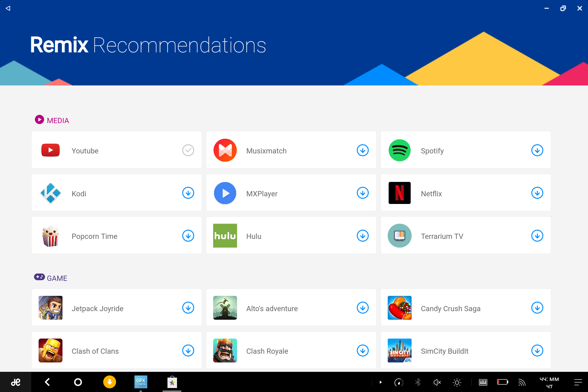Download Spotify via its download arrow
Screen dimensions: 588x392
point(537,150)
